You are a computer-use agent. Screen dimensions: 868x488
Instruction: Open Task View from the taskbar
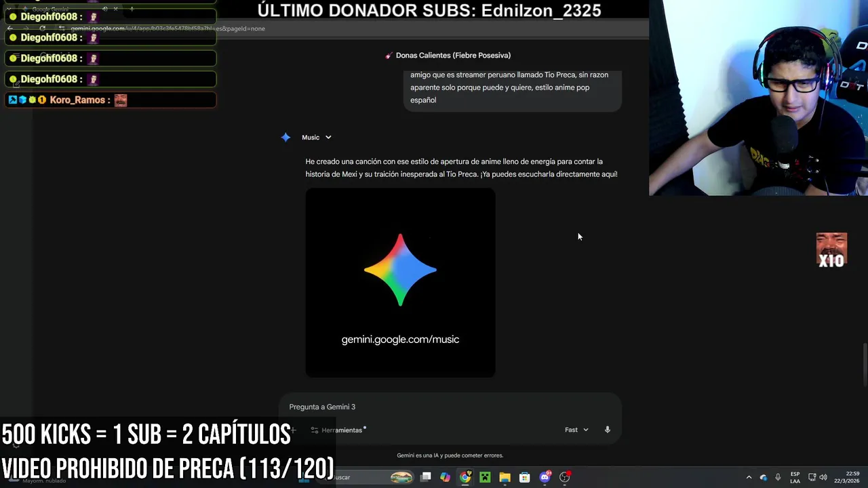(x=425, y=477)
